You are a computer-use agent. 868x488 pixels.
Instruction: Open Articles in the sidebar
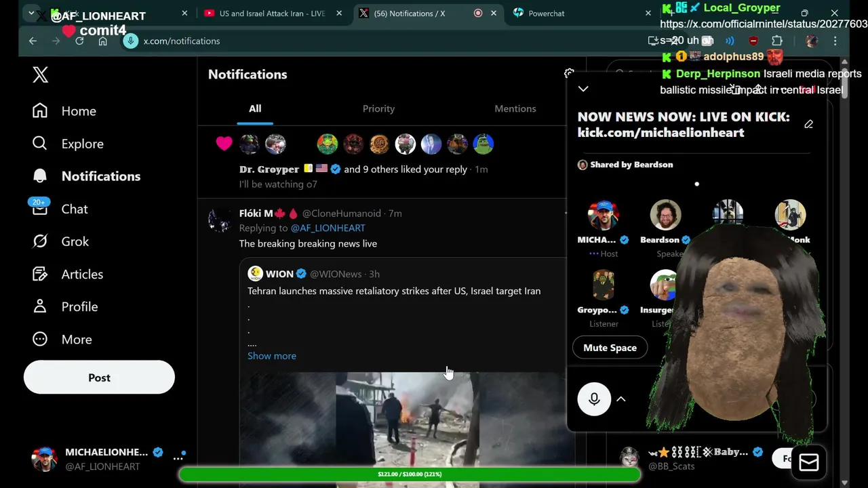(x=68, y=274)
